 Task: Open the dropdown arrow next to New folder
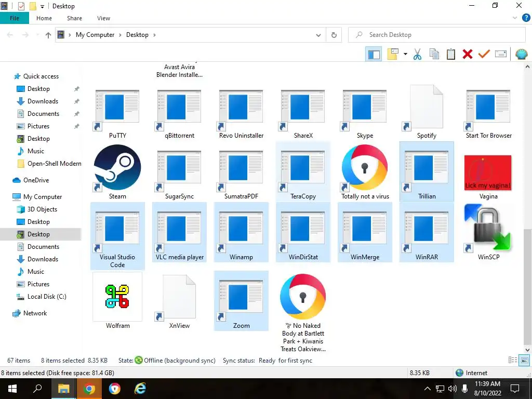pos(405,54)
